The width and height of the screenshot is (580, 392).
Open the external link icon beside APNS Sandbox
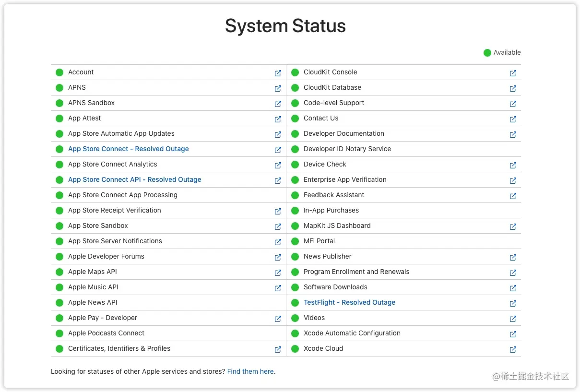[278, 104]
